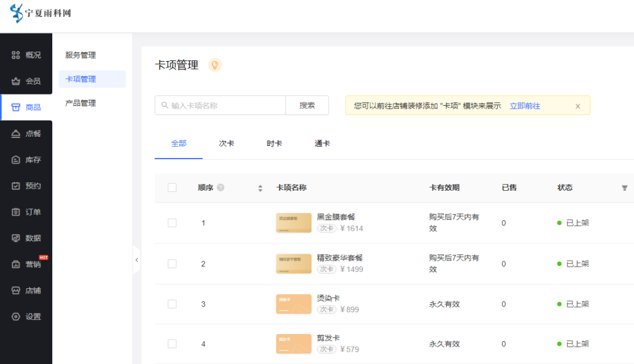Click the price ¥899
This screenshot has height=364, width=634.
click(x=349, y=310)
